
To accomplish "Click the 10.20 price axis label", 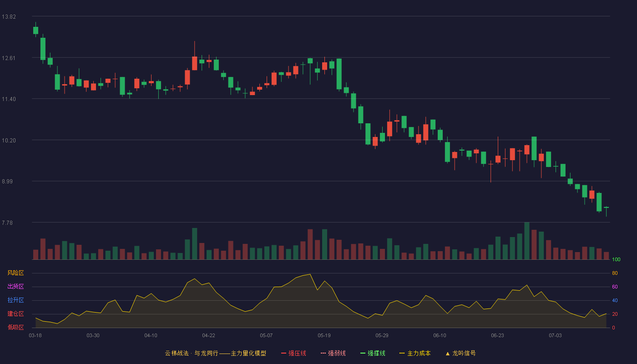I will coord(9,140).
